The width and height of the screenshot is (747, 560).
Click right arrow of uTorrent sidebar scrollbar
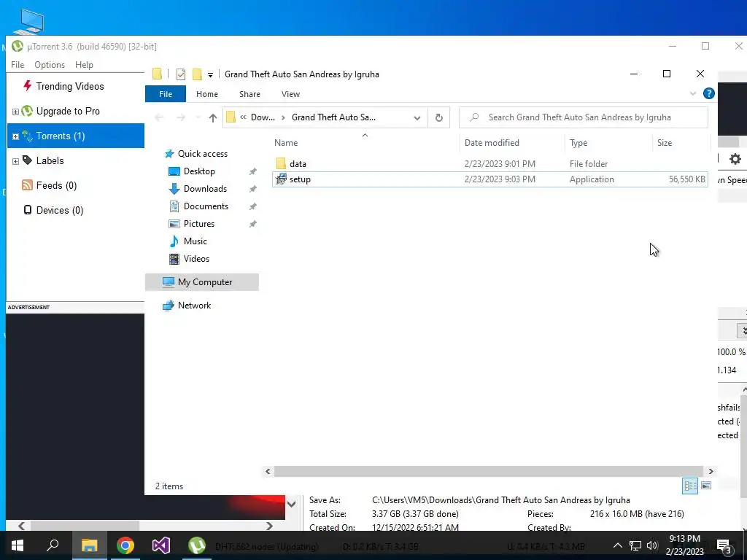269,526
